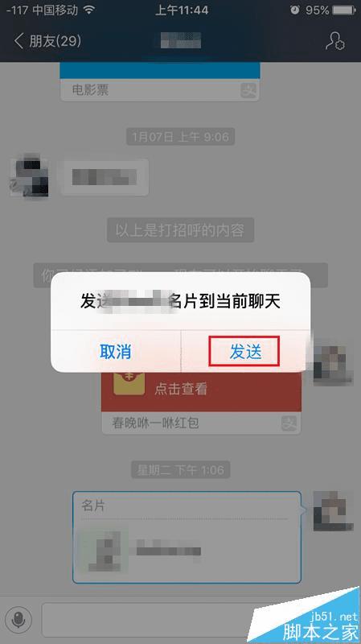Open the 名片 contact card message
361x644 pixels.
[187, 537]
